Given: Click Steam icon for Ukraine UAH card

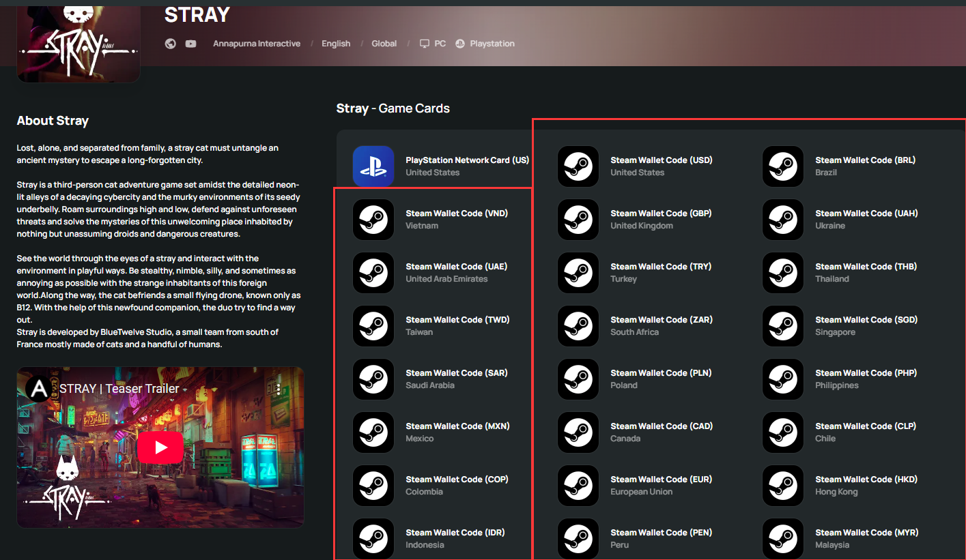Looking at the screenshot, I should point(783,220).
